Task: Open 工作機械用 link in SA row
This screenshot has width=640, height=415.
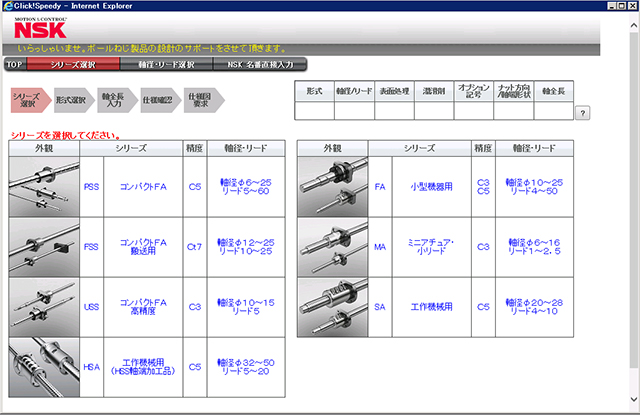Action: pos(431,307)
